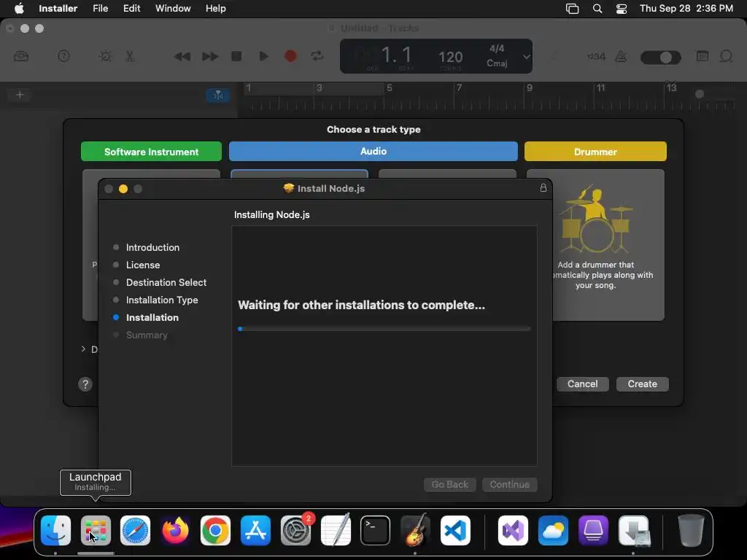Toggle the 1234 Count-in button
Image resolution: width=747 pixels, height=560 pixels.
pyautogui.click(x=596, y=56)
